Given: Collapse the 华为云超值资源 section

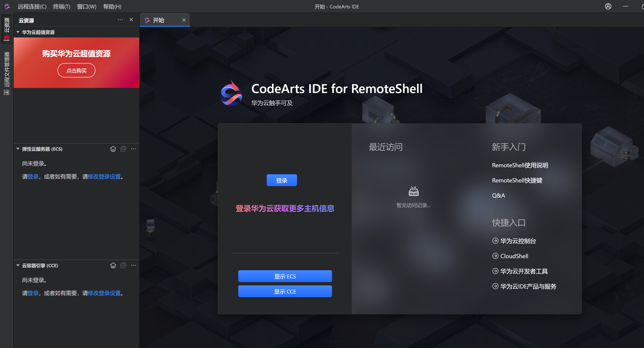Looking at the screenshot, I should click(x=18, y=32).
